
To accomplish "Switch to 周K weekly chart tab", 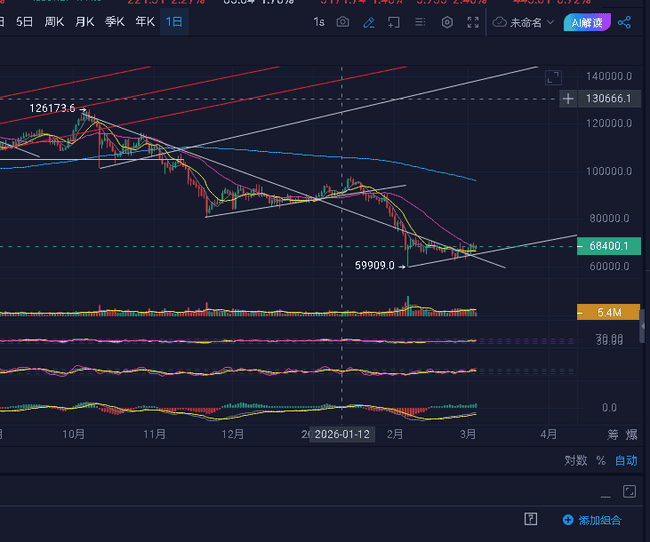I will click(55, 22).
